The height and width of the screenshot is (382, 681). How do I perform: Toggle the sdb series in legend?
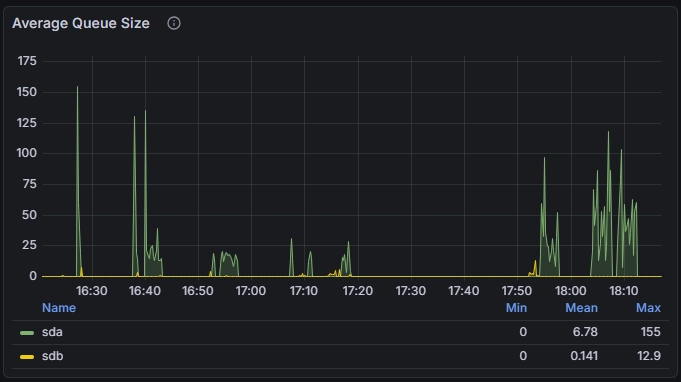click(53, 356)
